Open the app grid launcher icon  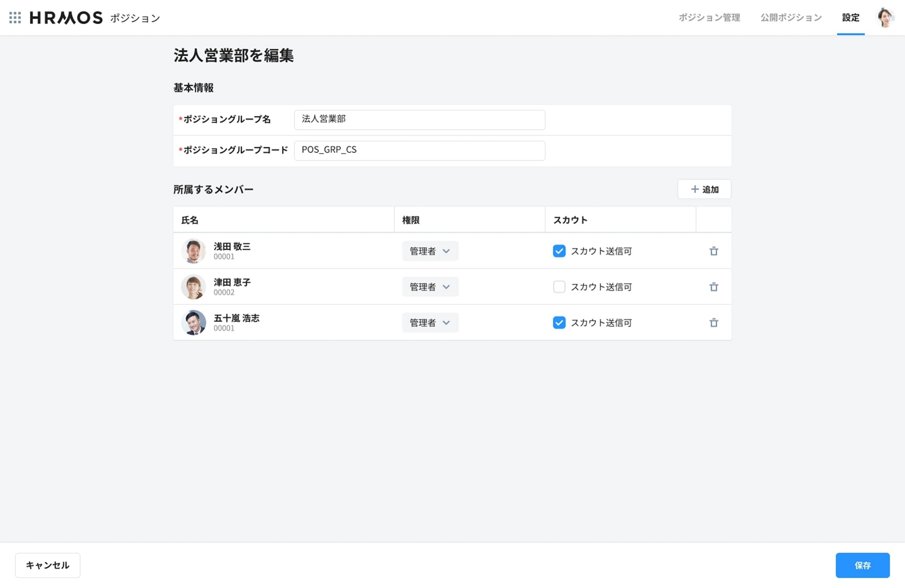[15, 17]
